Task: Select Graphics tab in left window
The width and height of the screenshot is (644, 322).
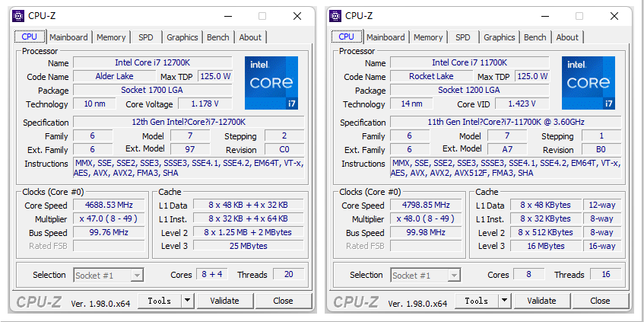Action: click(182, 37)
